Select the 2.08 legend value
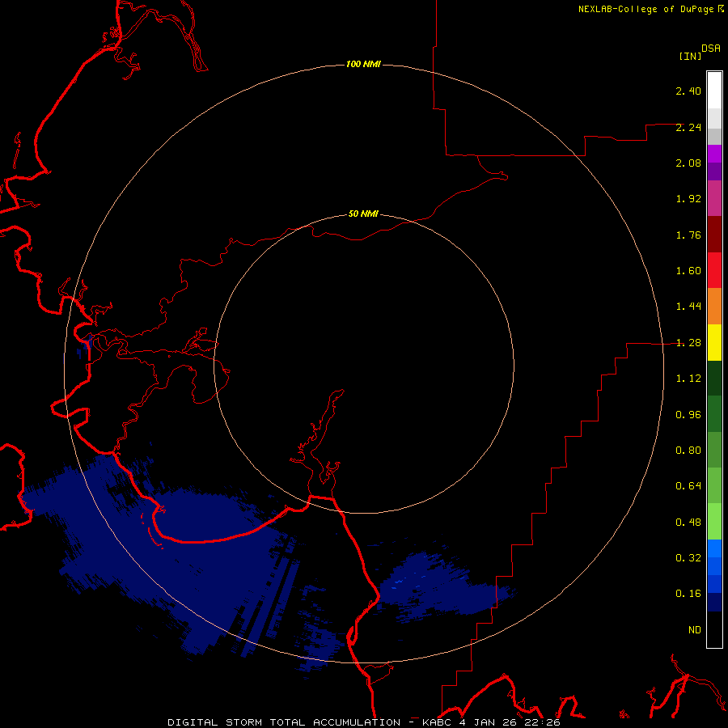The height and width of the screenshot is (728, 728). [x=688, y=163]
